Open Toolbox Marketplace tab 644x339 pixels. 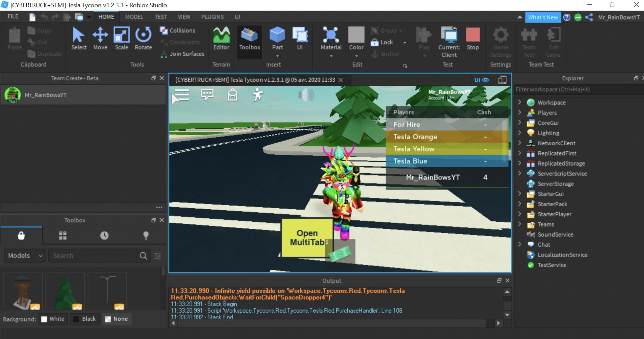pos(21,235)
